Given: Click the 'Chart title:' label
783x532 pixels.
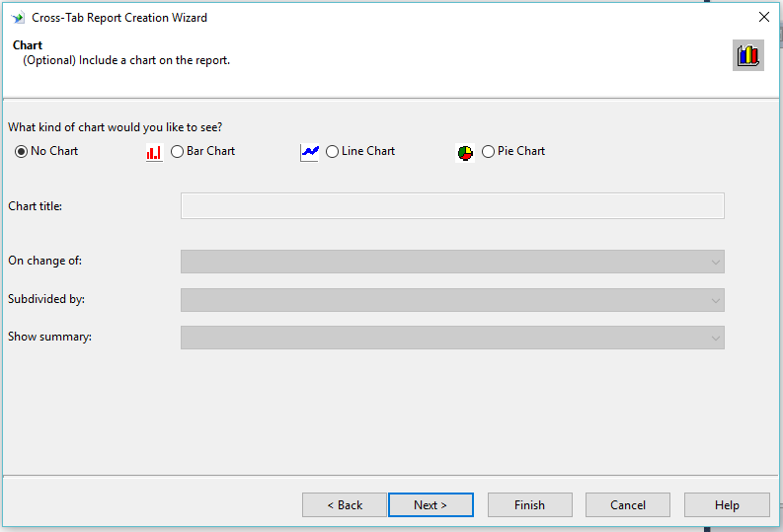Looking at the screenshot, I should point(35,206).
